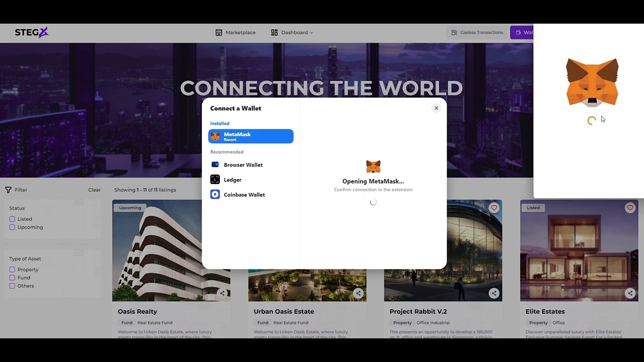Click the Ledger icon
This screenshot has width=644, height=362.
coord(215,179)
